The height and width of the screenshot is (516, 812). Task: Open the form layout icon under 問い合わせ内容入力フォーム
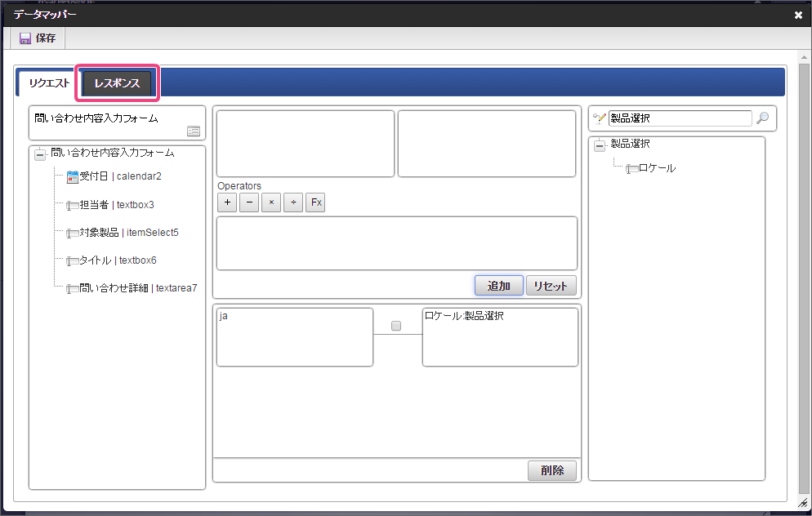194,131
